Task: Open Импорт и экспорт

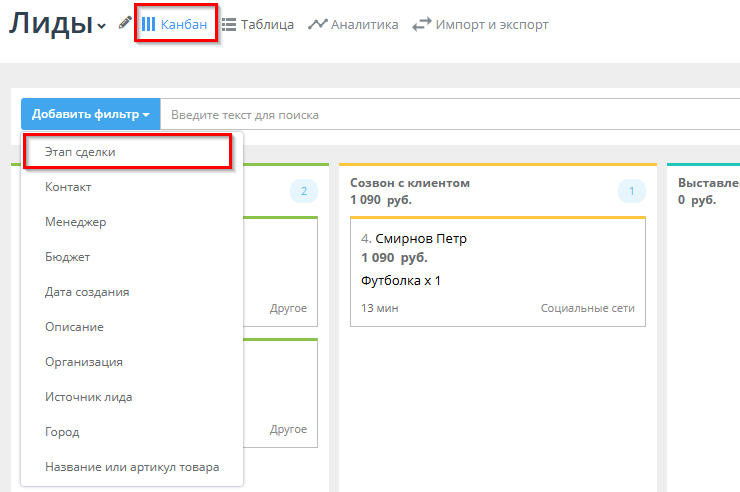Action: (x=481, y=24)
